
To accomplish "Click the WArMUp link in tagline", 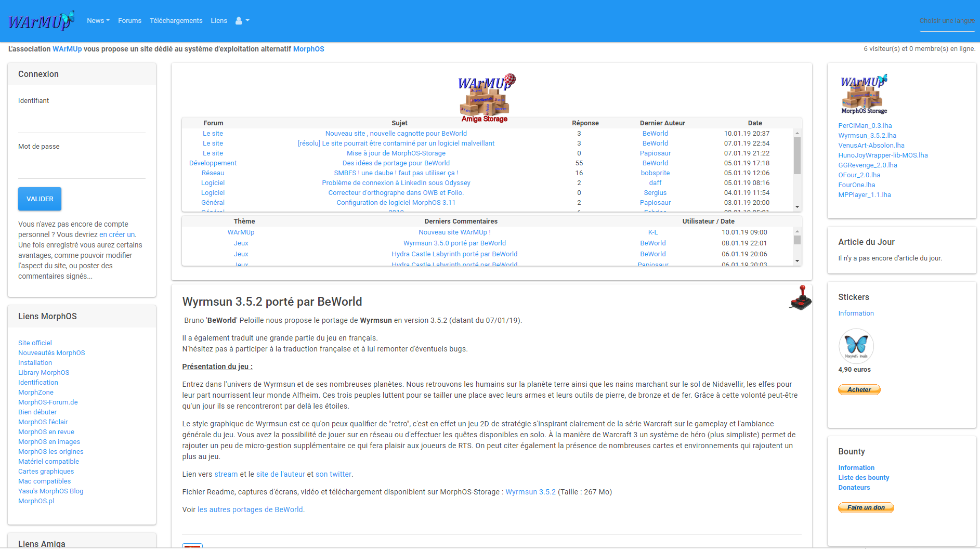I will (x=67, y=49).
